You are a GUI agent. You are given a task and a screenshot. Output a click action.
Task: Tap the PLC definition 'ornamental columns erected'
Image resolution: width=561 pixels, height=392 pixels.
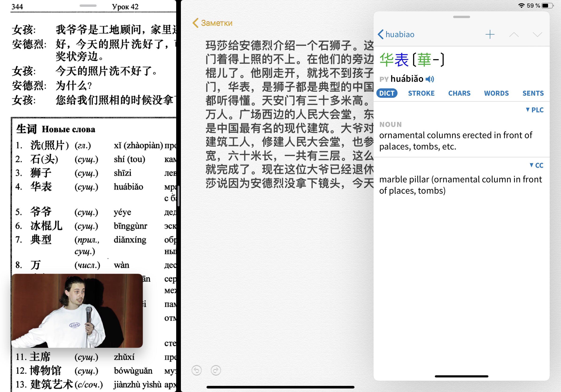456,141
